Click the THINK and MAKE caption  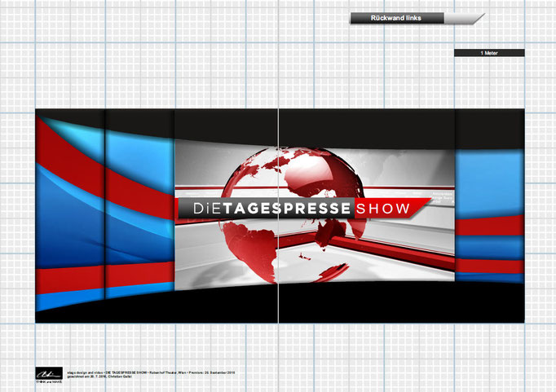tap(49, 382)
